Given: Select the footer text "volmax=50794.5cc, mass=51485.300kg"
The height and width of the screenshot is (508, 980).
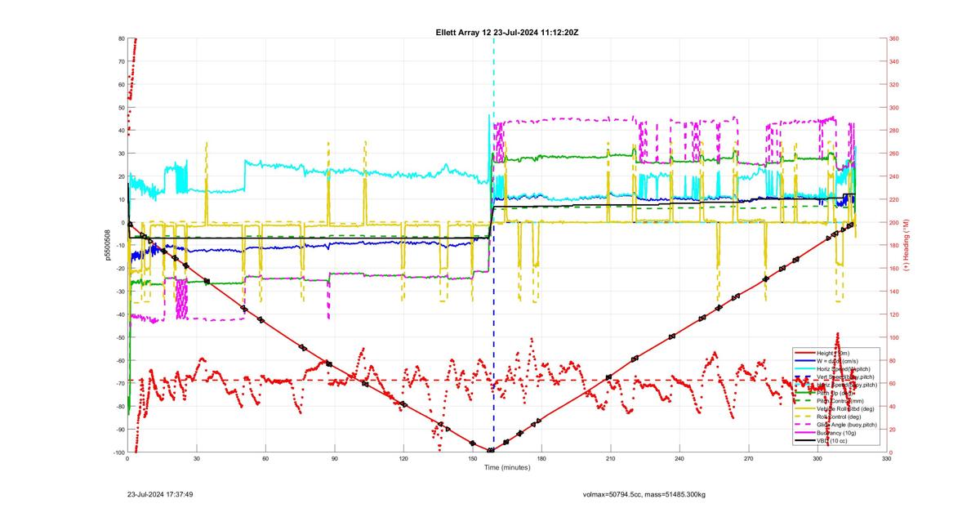Looking at the screenshot, I should (x=644, y=494).
